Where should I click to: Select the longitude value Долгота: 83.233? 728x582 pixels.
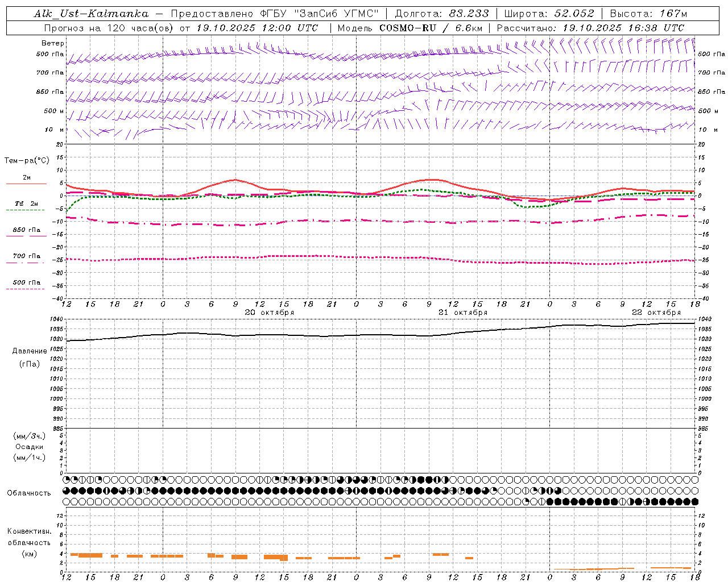(x=442, y=14)
